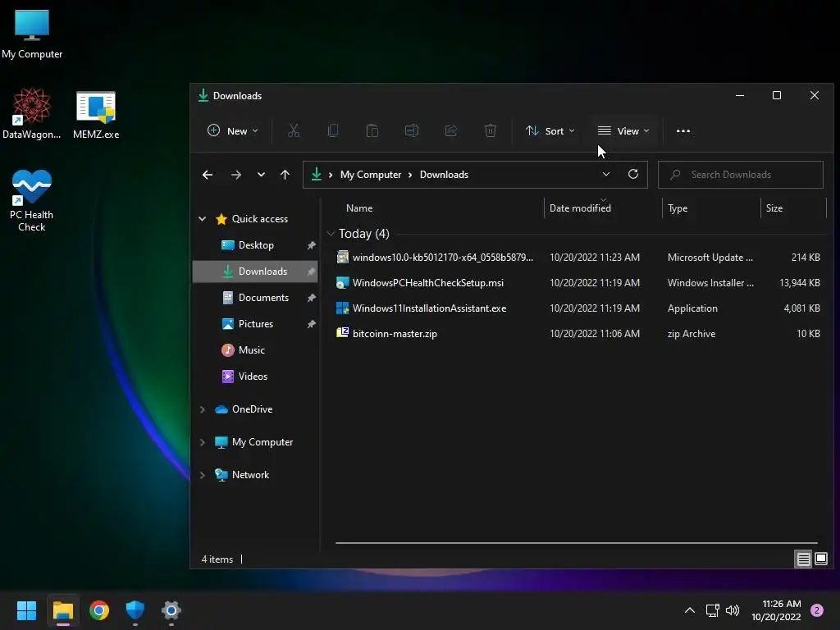Image resolution: width=840 pixels, height=630 pixels.
Task: Click Downloads in address breadcrumb
Action: [x=444, y=175]
